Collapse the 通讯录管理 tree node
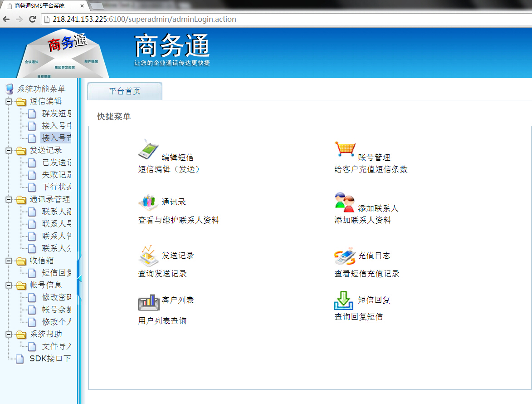 coord(9,200)
